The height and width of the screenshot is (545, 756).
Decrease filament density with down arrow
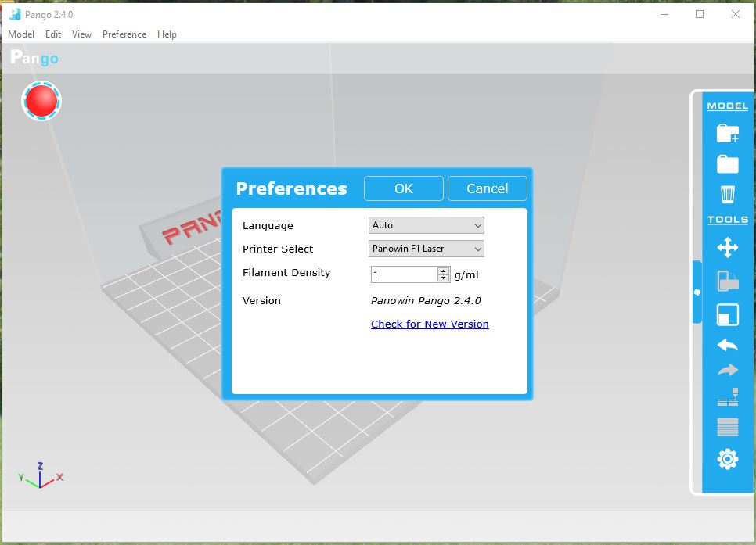coord(443,278)
